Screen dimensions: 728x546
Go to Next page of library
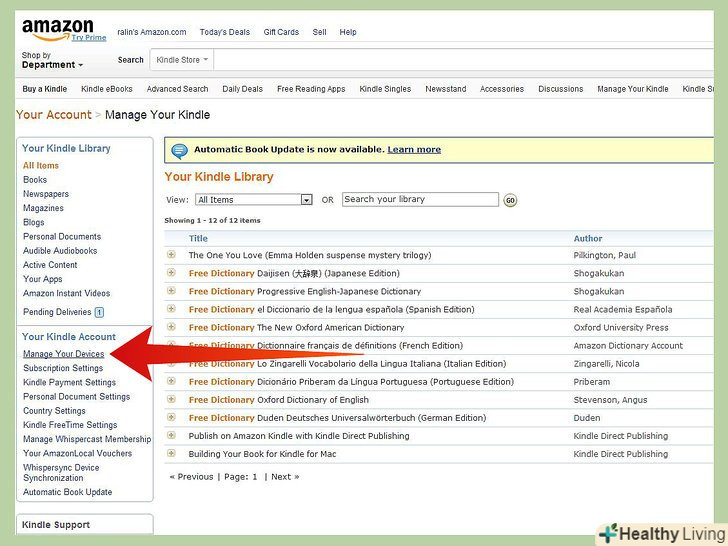(x=286, y=477)
